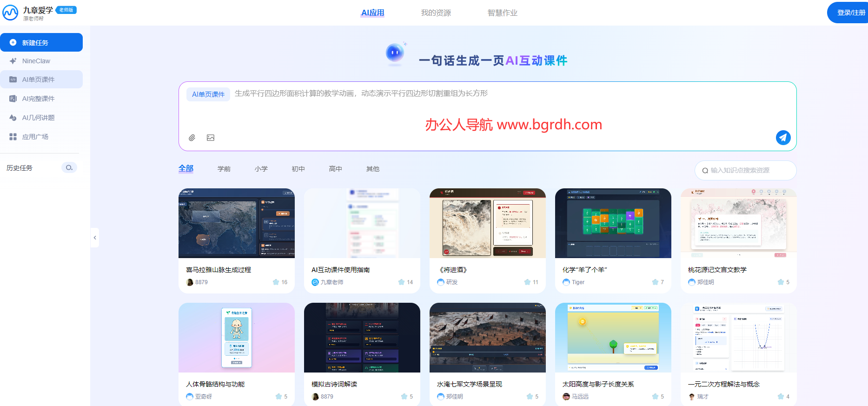Click the 化学“羊了个羊” card title
The width and height of the screenshot is (868, 406).
(x=585, y=270)
